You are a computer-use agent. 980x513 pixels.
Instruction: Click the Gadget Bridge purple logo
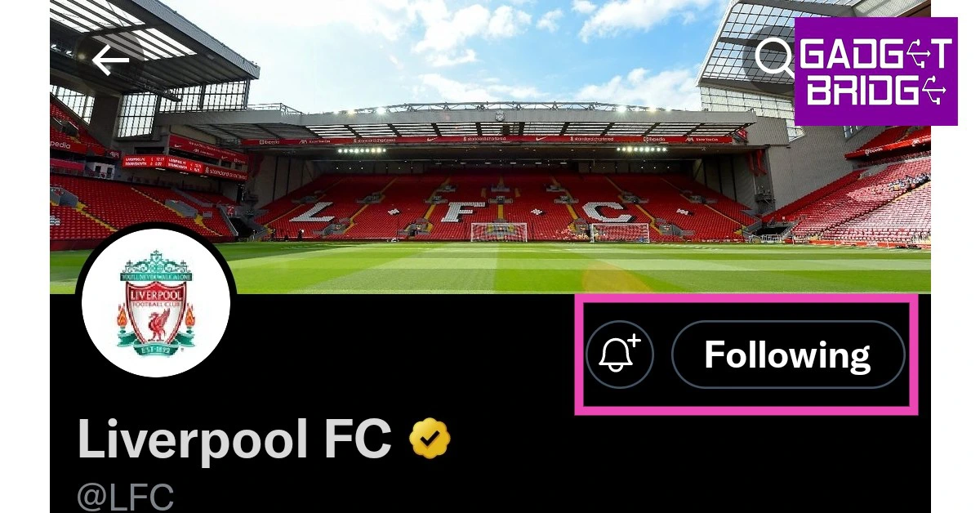[x=875, y=72]
